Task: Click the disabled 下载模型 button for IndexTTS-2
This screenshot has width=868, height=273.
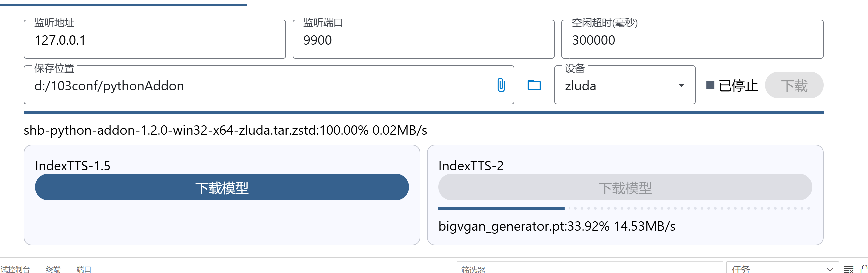Action: click(x=625, y=187)
